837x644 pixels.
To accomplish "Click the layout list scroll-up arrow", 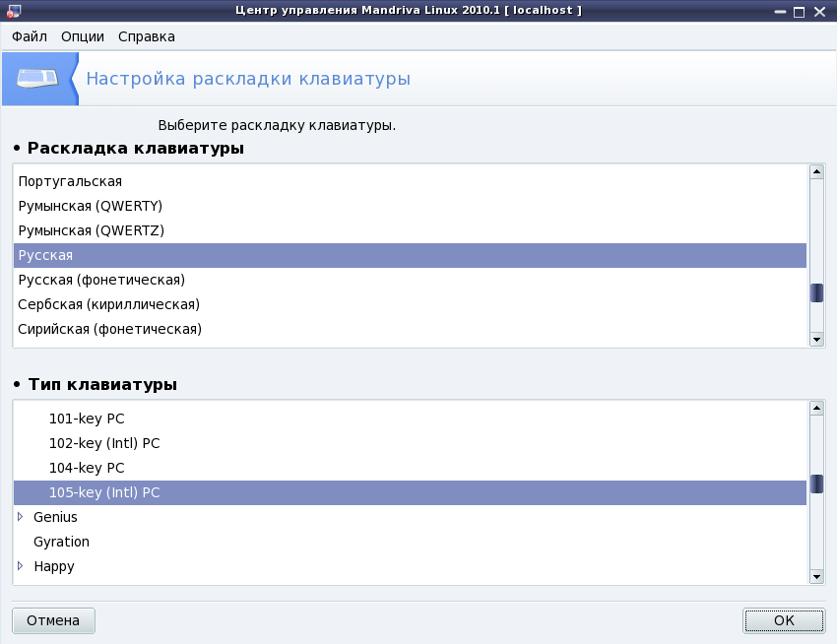I will [816, 172].
